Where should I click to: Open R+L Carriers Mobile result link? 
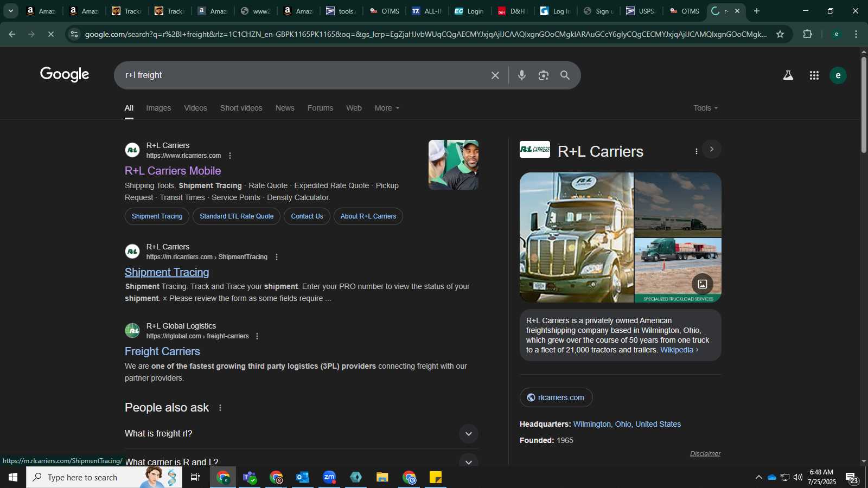(173, 171)
